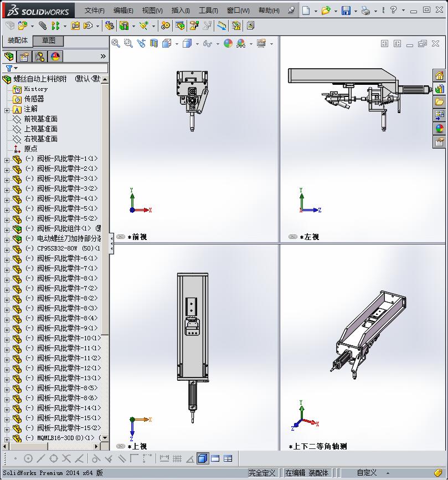Open the 插入(I) menu
This screenshot has height=480, width=448.
[181, 11]
